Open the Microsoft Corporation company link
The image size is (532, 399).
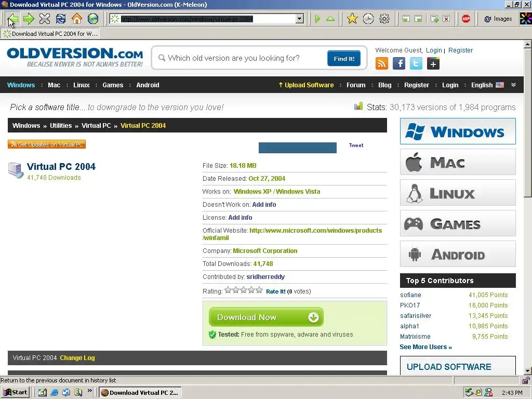click(265, 251)
